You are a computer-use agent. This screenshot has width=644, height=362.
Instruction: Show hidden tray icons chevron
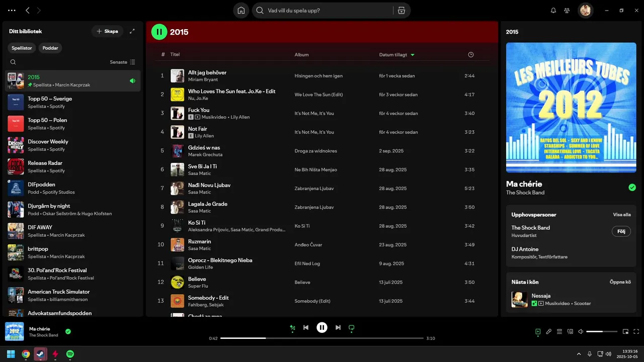click(579, 354)
